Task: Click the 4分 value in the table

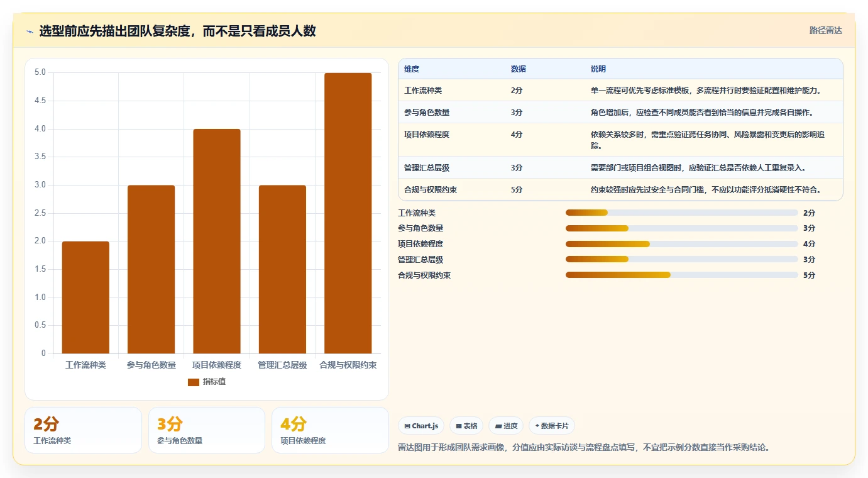Action: pos(517,135)
